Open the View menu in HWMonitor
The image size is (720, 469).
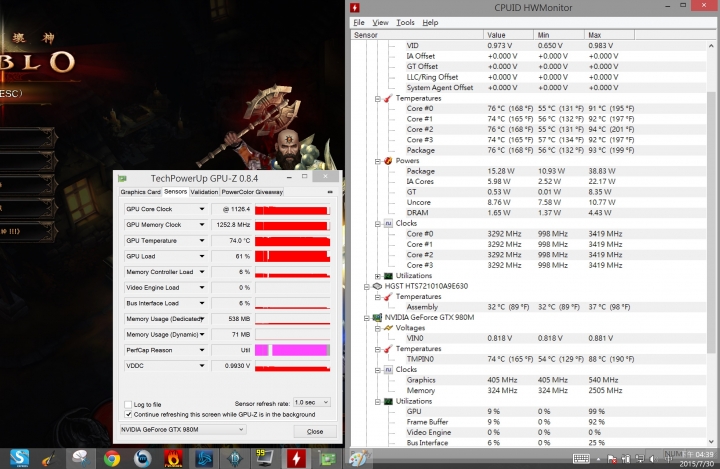pos(380,23)
